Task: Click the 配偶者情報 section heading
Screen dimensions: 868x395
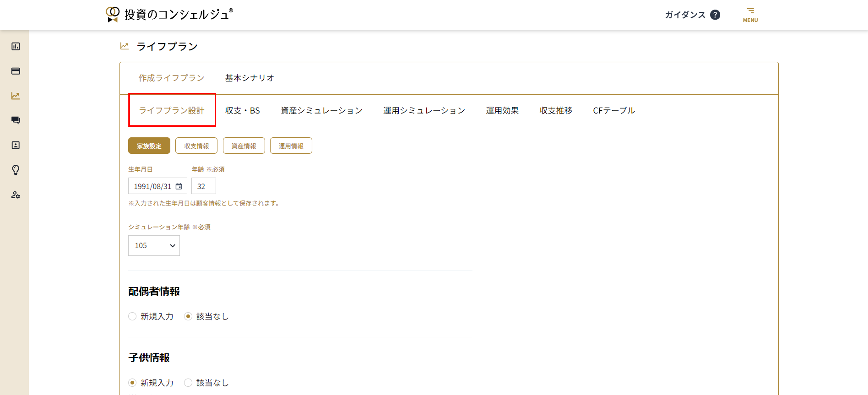Action: coord(154,291)
